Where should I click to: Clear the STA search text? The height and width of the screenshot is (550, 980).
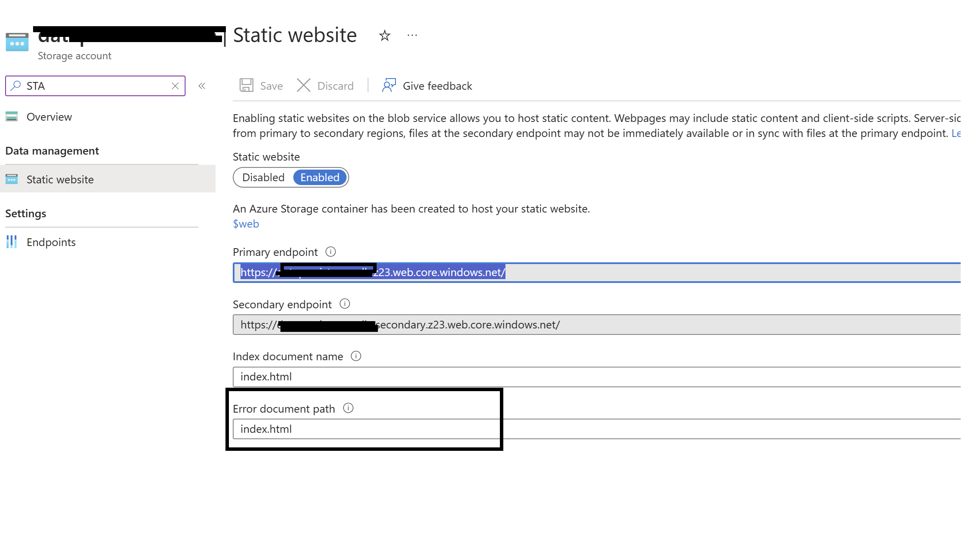(x=175, y=86)
